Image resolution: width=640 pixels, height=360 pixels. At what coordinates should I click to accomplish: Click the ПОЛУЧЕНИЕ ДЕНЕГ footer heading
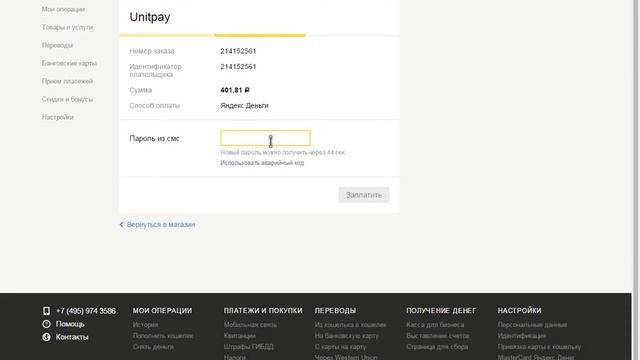[x=441, y=311]
